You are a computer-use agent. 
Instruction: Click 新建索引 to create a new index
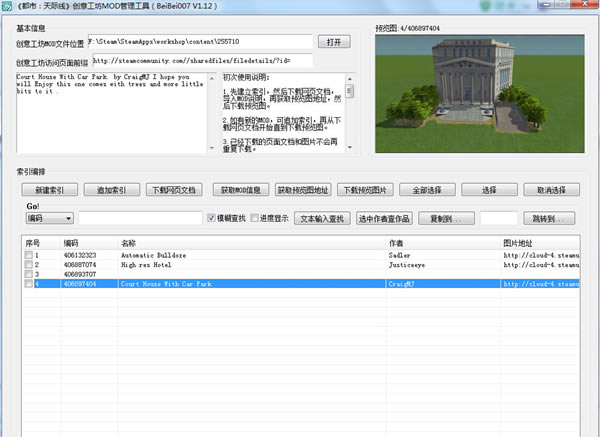tap(49, 190)
